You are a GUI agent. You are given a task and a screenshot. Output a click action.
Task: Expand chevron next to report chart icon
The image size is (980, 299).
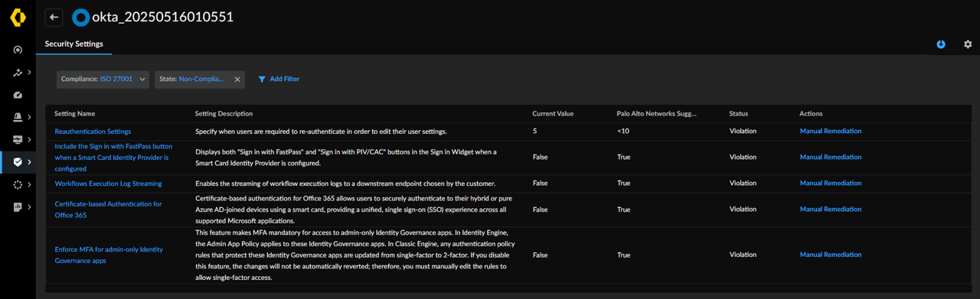[29, 207]
